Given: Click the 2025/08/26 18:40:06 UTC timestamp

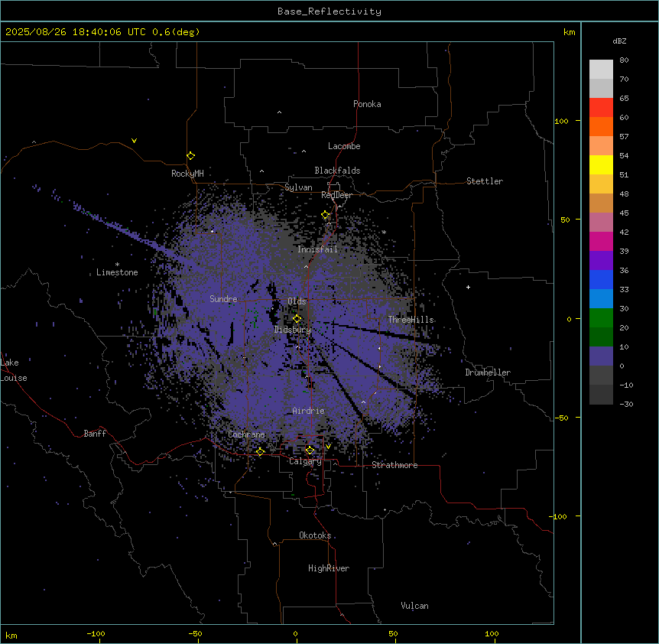Looking at the screenshot, I should click(76, 32).
